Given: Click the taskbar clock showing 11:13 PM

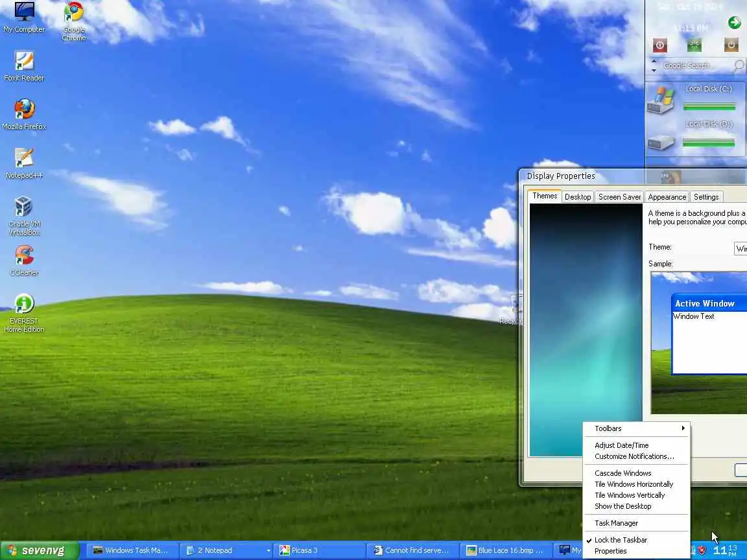Looking at the screenshot, I should (725, 550).
